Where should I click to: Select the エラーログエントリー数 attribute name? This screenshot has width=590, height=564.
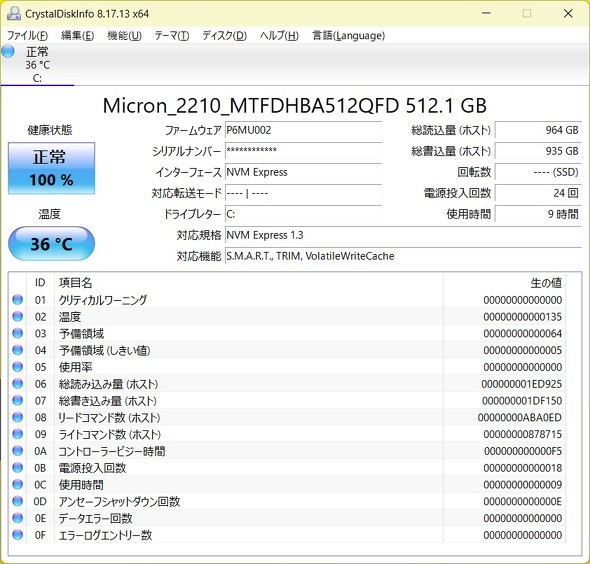pyautogui.click(x=105, y=535)
